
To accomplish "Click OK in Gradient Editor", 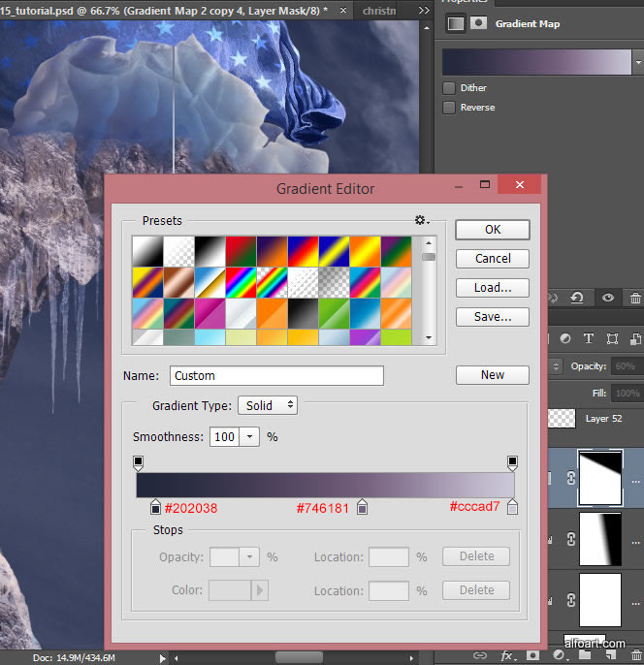I will pyautogui.click(x=493, y=230).
